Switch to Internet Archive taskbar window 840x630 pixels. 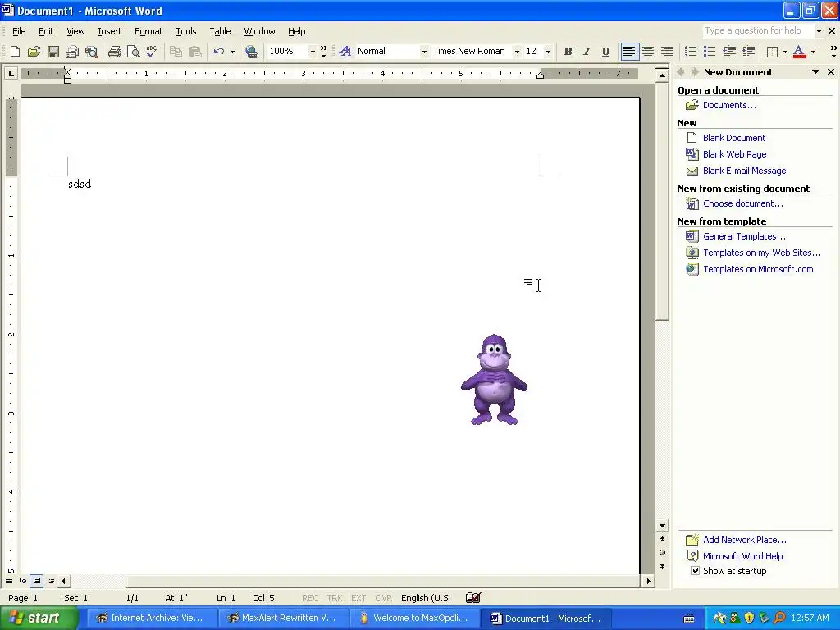[151, 619]
